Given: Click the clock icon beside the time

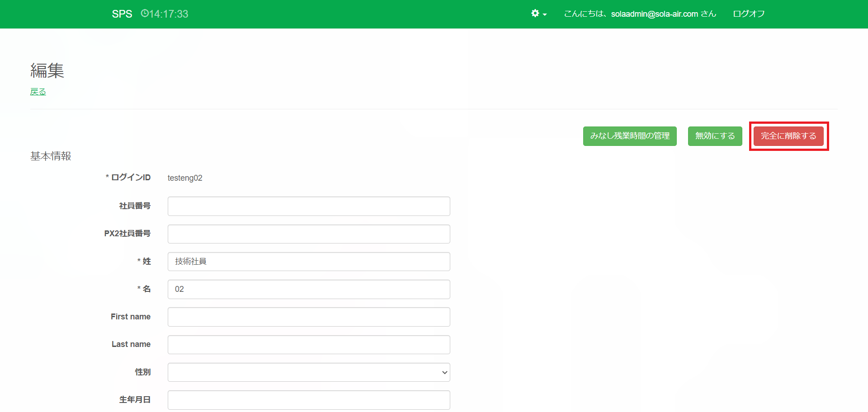Looking at the screenshot, I should 145,14.
